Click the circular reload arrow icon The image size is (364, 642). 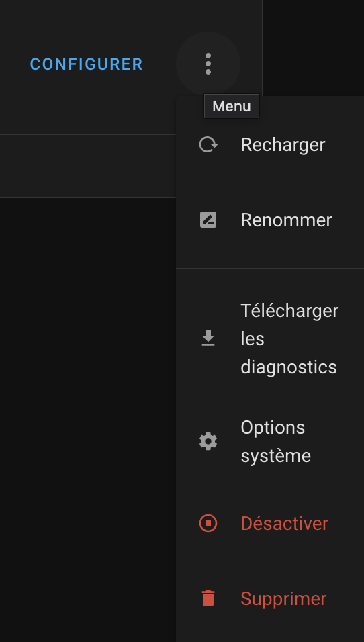[x=208, y=145]
